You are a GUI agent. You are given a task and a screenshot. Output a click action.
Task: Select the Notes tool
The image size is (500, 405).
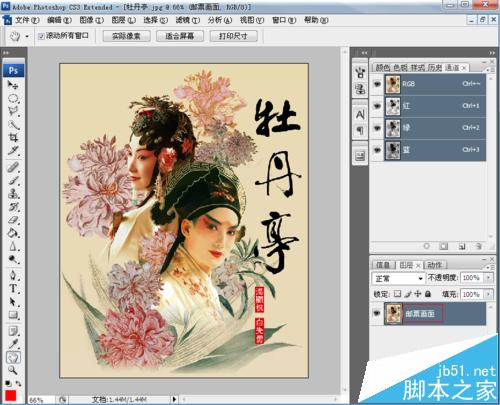(x=13, y=331)
